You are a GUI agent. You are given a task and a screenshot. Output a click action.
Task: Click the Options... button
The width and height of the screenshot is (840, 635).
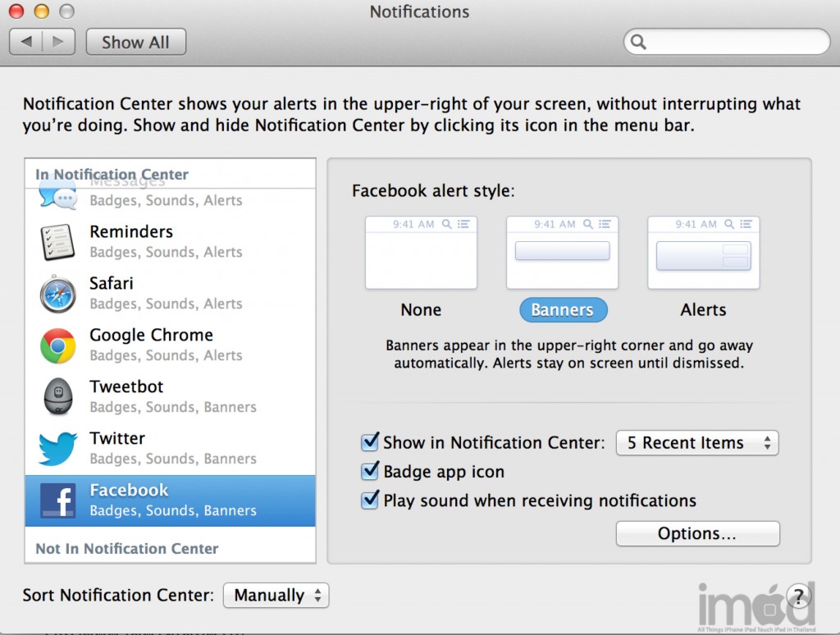[697, 534]
